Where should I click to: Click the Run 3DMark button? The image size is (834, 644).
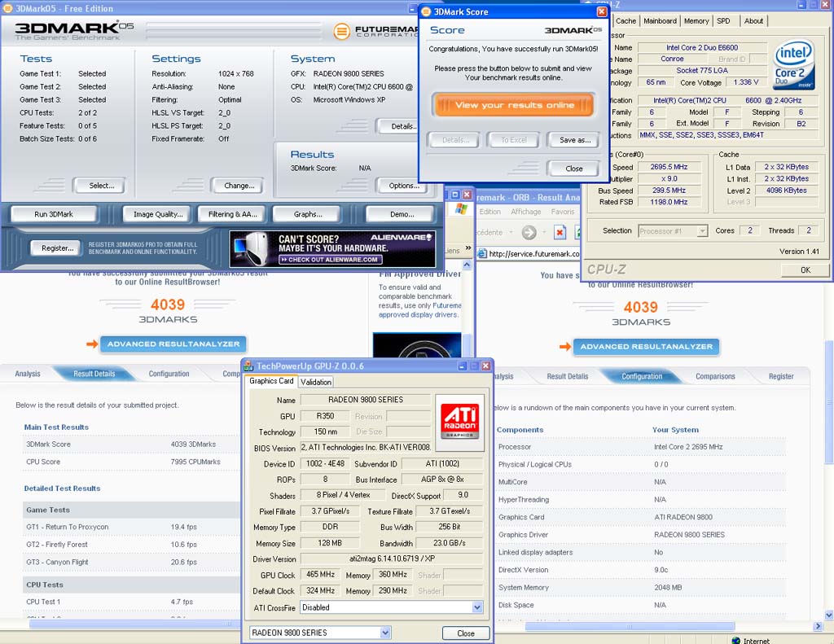click(54, 214)
